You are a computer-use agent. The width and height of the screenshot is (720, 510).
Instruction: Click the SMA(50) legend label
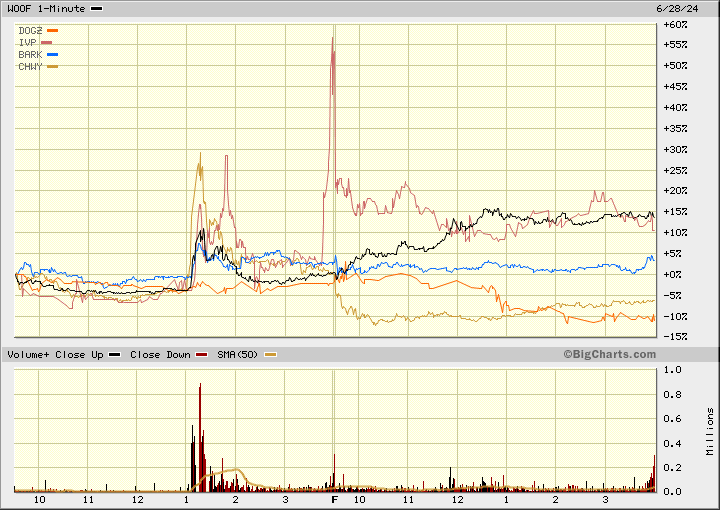pyautogui.click(x=238, y=355)
